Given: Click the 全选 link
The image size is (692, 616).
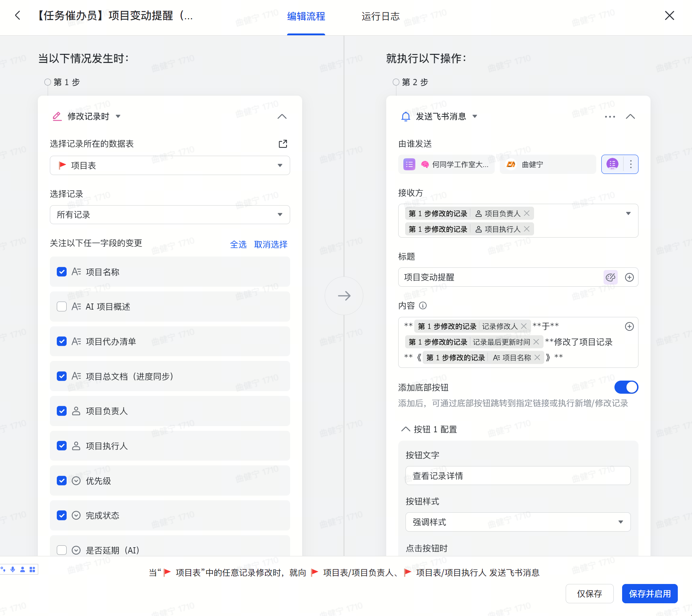Looking at the screenshot, I should [238, 245].
